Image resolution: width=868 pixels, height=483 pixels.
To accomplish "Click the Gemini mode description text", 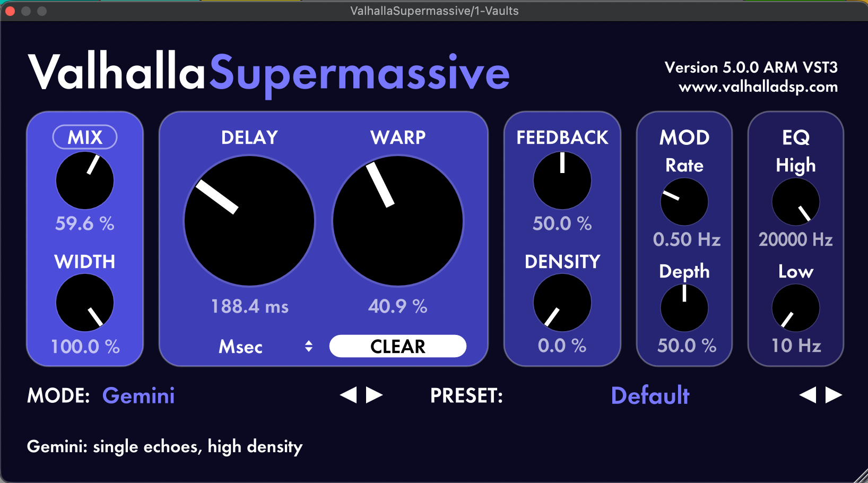I will [x=165, y=447].
